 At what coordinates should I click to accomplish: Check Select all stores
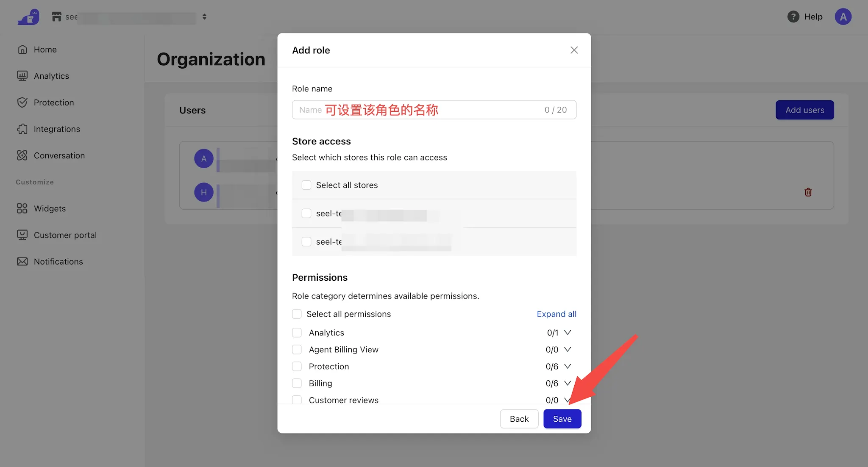pyautogui.click(x=306, y=185)
